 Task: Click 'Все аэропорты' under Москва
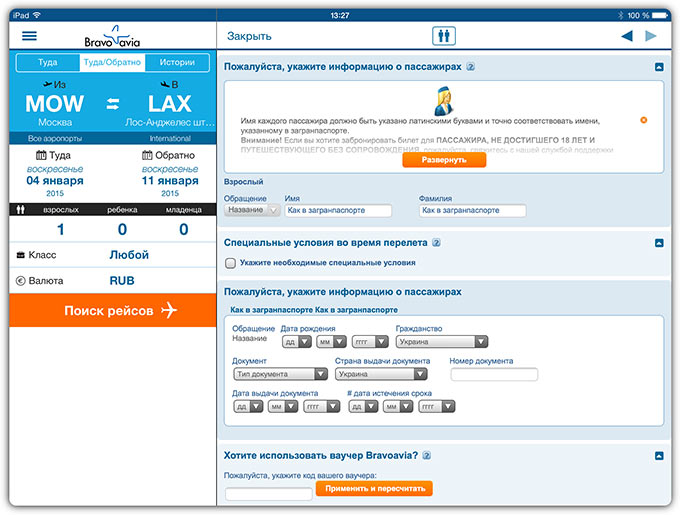[x=55, y=139]
